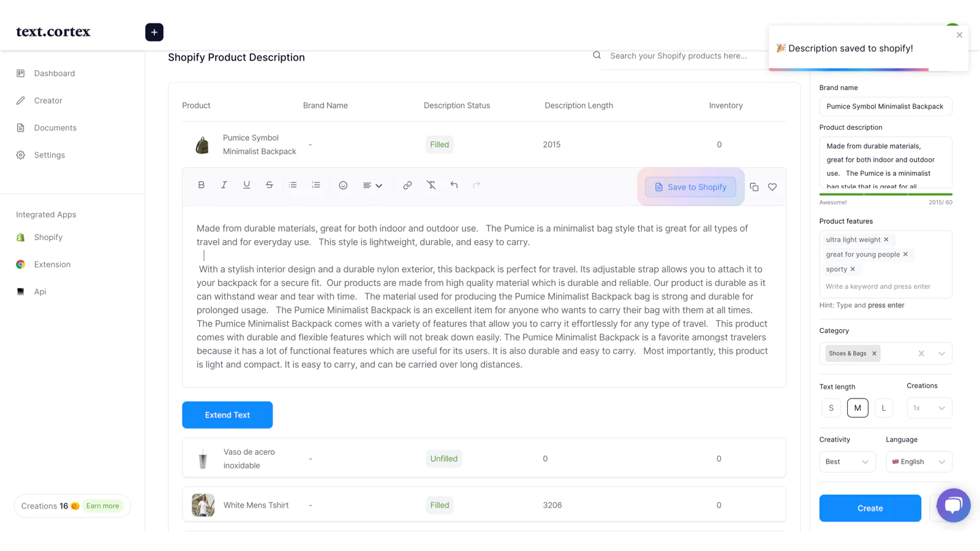Toggle bold formatting in editor toolbar
This screenshot has width=980, height=551.
coord(201,185)
